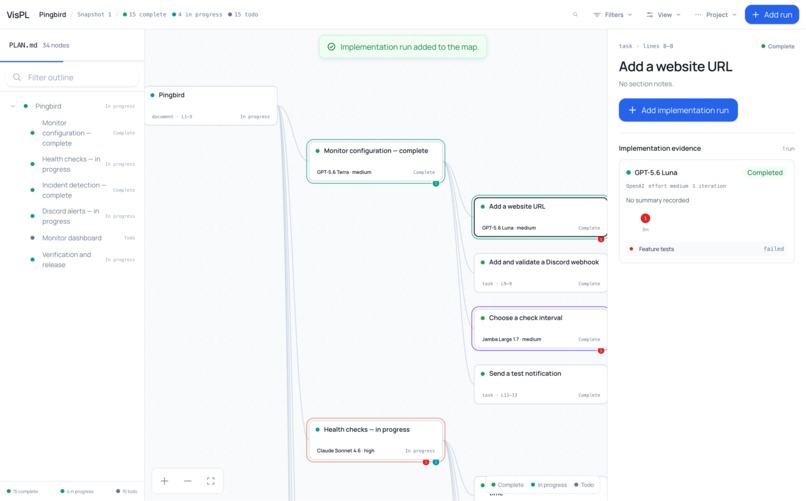Click the Completed status badge
Screen dimensions: 806x501
[764, 173]
